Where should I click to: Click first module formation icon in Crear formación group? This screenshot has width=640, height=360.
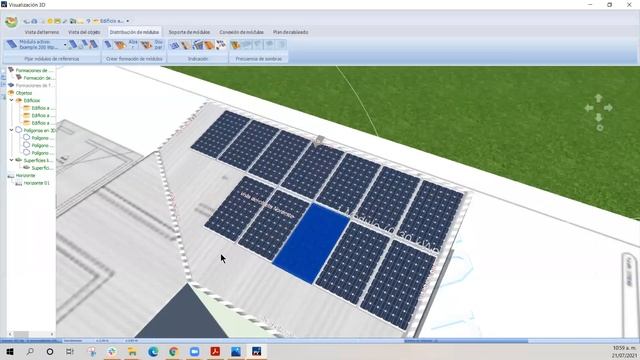point(108,44)
